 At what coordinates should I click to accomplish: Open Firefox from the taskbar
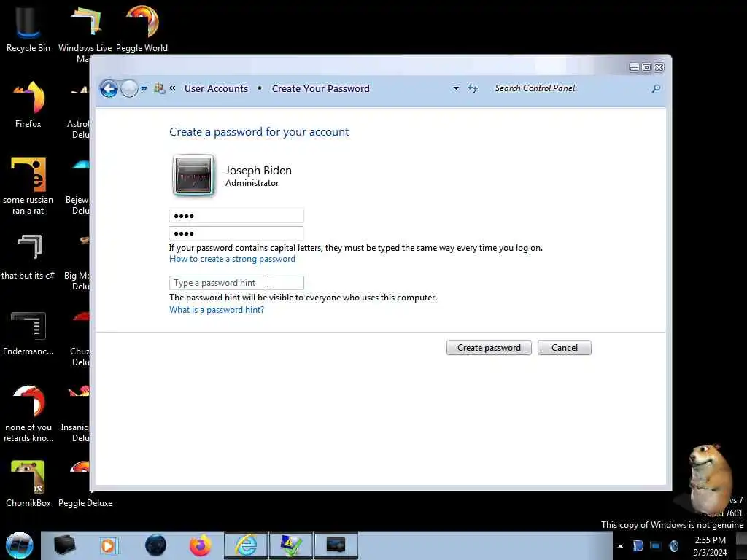[201, 545]
